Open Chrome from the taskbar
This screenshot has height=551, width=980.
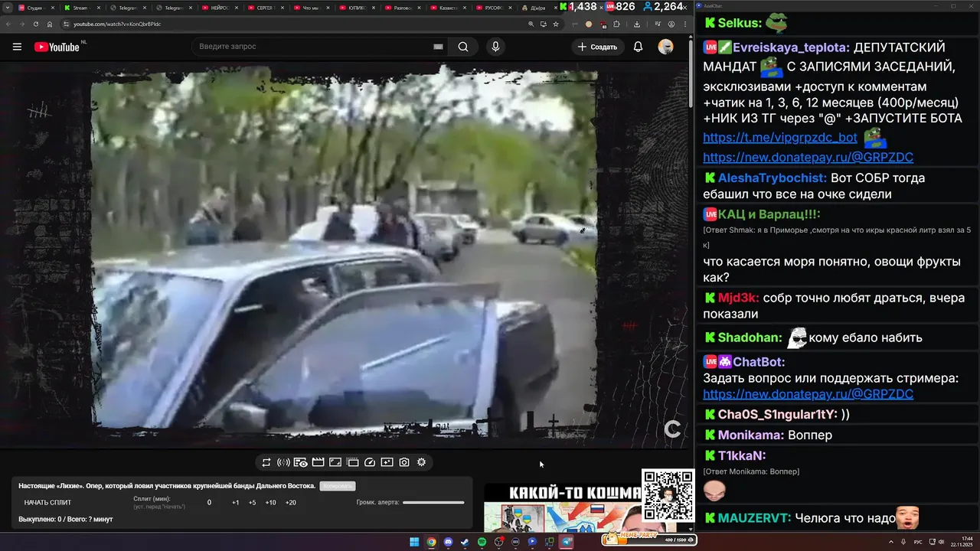[x=431, y=542]
